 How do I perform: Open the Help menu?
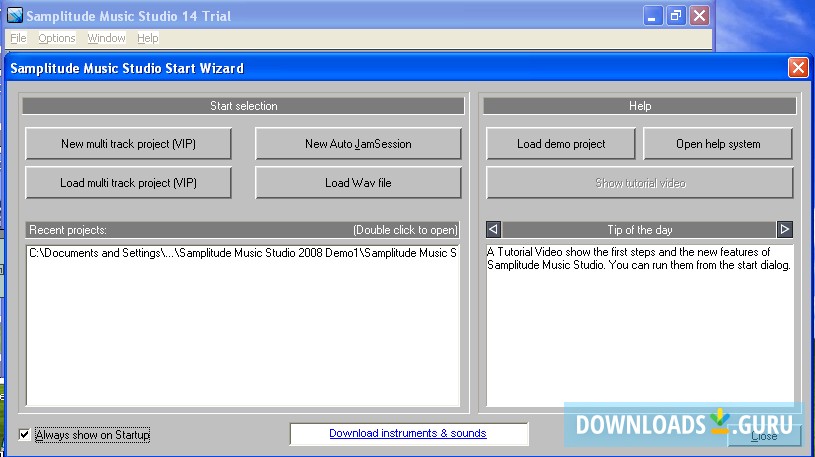[x=148, y=38]
